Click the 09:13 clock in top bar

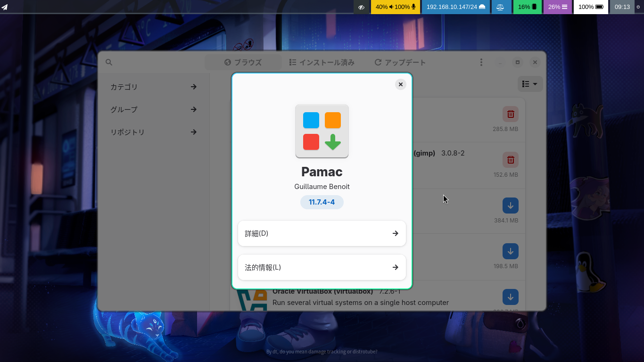622,7
